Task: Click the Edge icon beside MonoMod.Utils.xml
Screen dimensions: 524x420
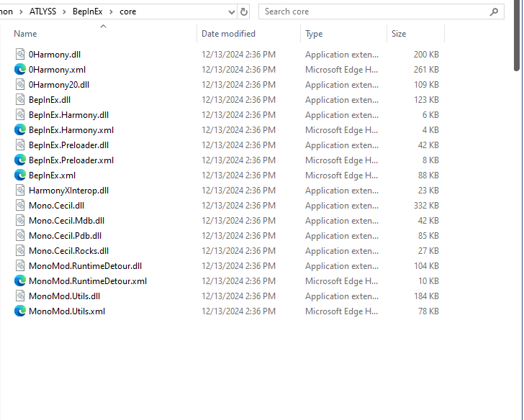Action: click(20, 311)
